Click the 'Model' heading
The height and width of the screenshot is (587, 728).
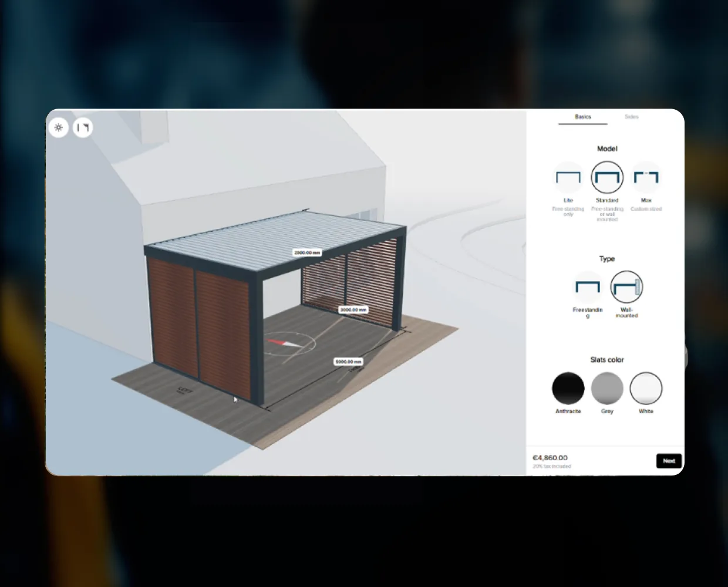coord(607,149)
